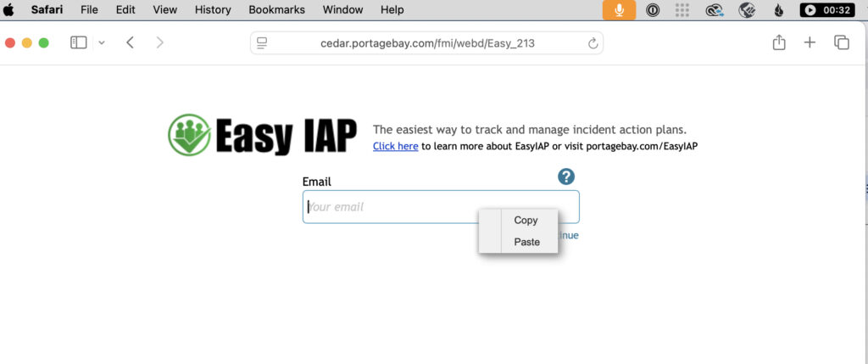
Task: Click the page menu icon in address bar
Action: 263,42
